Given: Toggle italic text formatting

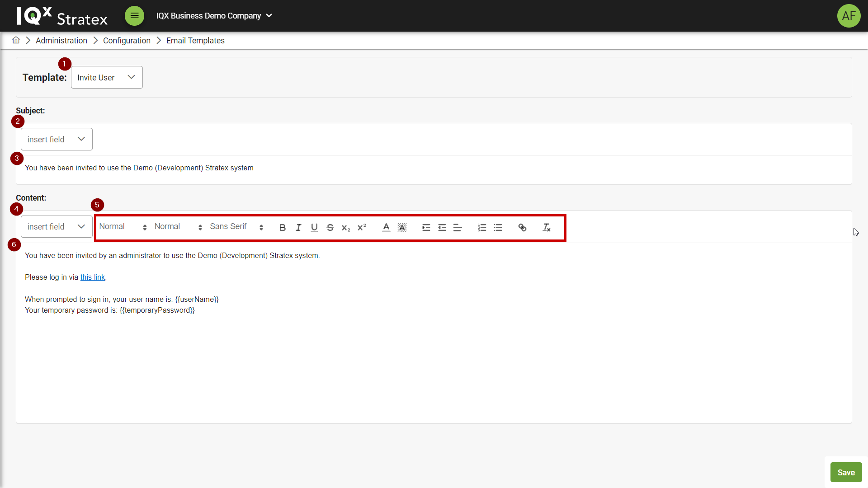Looking at the screenshot, I should (298, 228).
